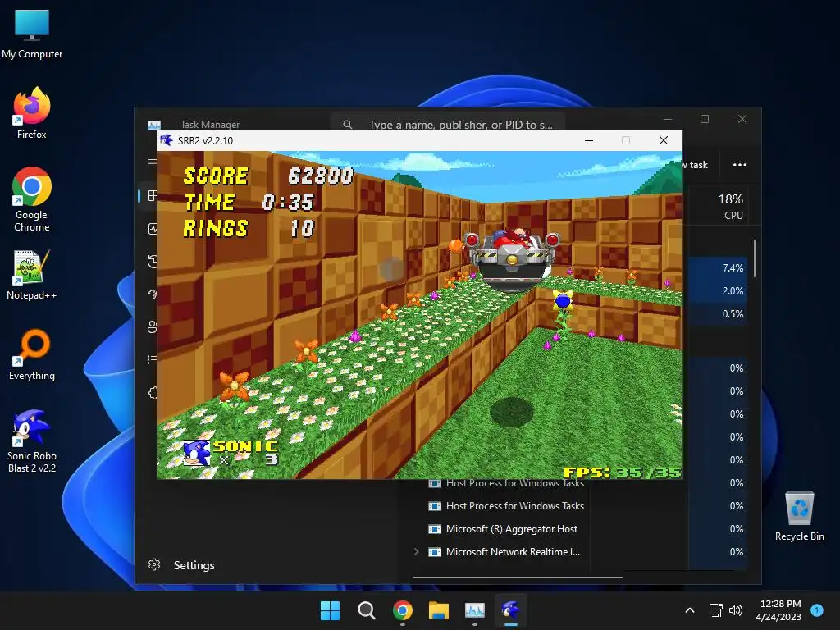Click the TIME 0:35 readout in the game
Screen dimensions: 840x630
(249, 202)
